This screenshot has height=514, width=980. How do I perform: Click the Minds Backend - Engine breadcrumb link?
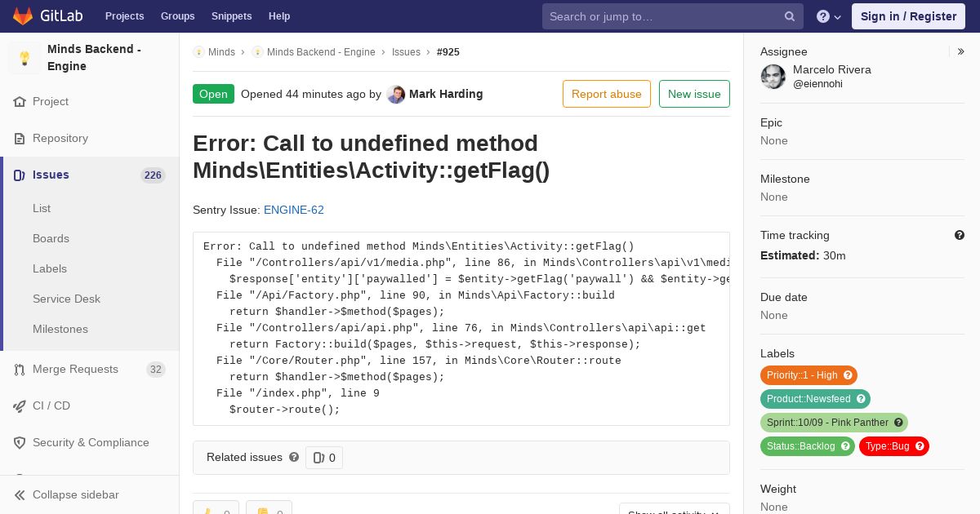click(x=321, y=52)
